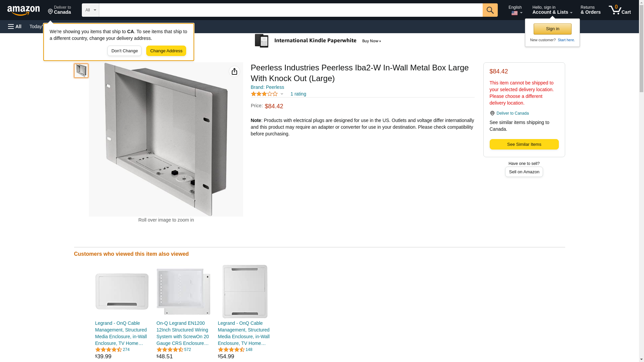Click See Similar Items button
Image resolution: width=644 pixels, height=362 pixels.
click(524, 144)
